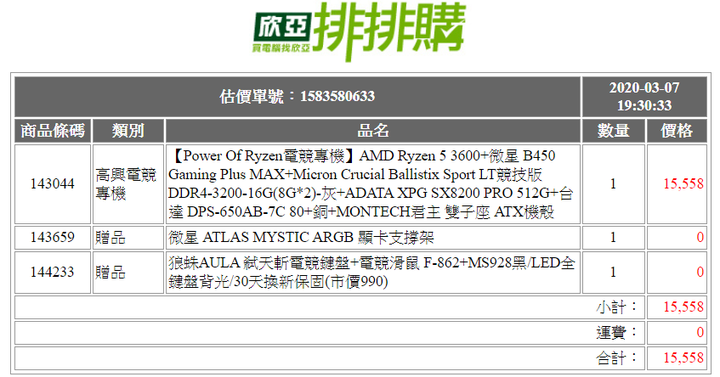Click the 合計 label
Viewport: 720px width, 377px height.
click(617, 358)
